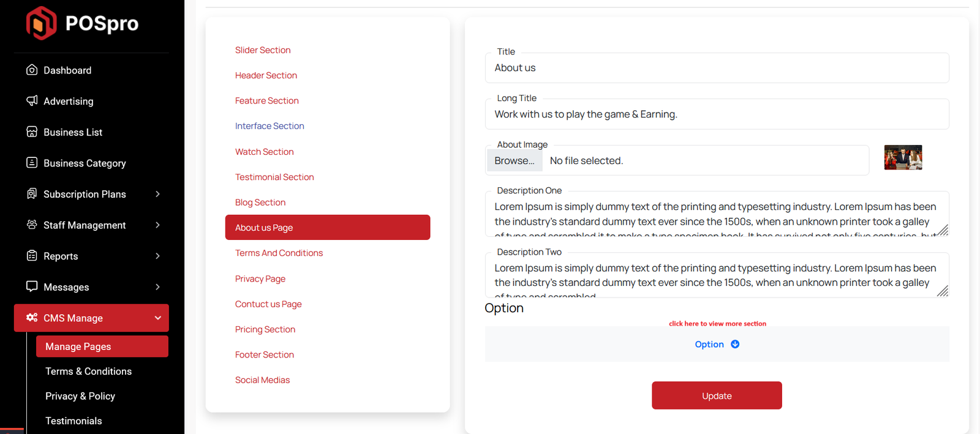Click Browse to choose About Image
The height and width of the screenshot is (434, 980).
tap(514, 161)
